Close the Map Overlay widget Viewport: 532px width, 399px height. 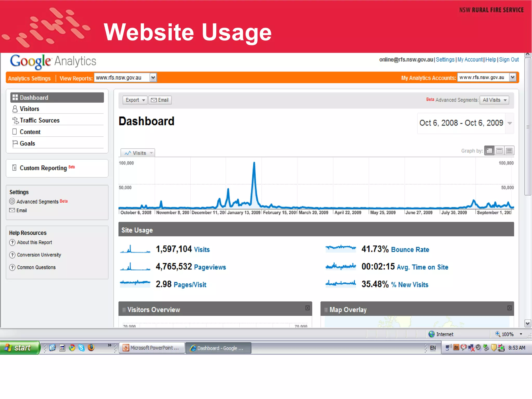(x=509, y=308)
